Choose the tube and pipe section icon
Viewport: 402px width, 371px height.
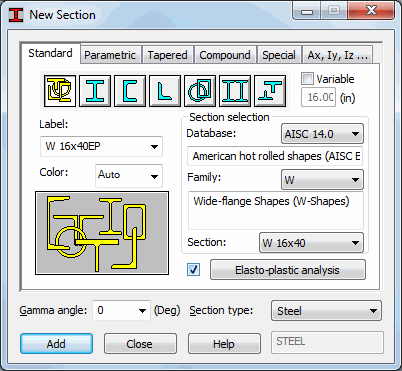click(200, 91)
